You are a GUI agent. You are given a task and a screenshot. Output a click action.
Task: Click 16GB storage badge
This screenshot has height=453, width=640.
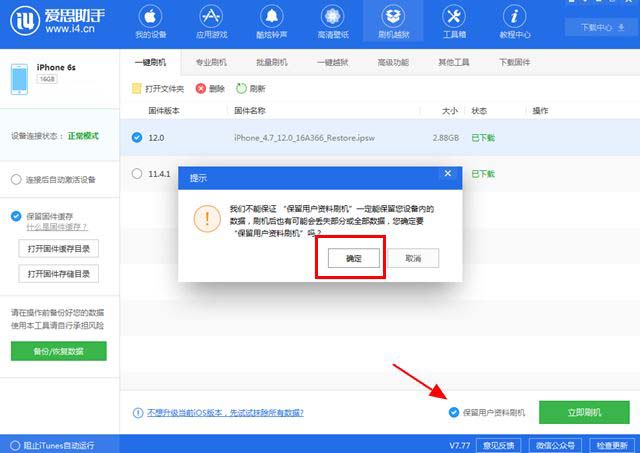click(x=47, y=79)
